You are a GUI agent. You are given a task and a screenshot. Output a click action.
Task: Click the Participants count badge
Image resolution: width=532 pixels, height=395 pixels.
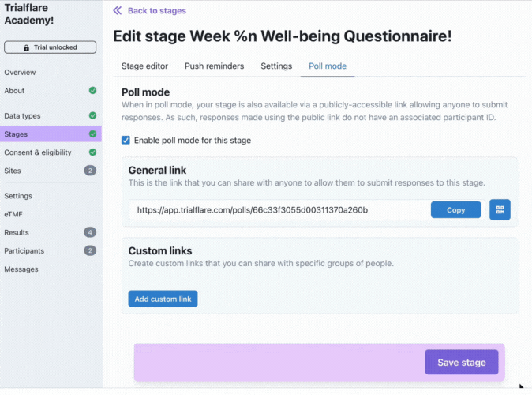click(90, 250)
